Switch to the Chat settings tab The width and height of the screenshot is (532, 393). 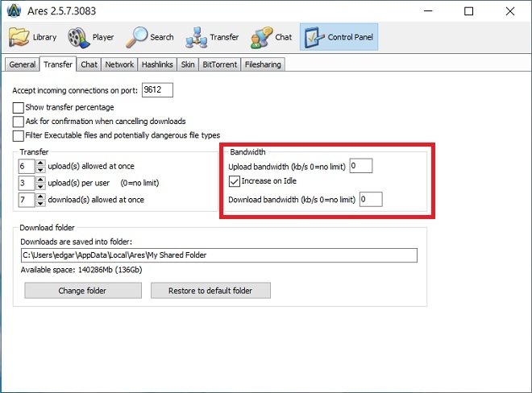point(89,64)
